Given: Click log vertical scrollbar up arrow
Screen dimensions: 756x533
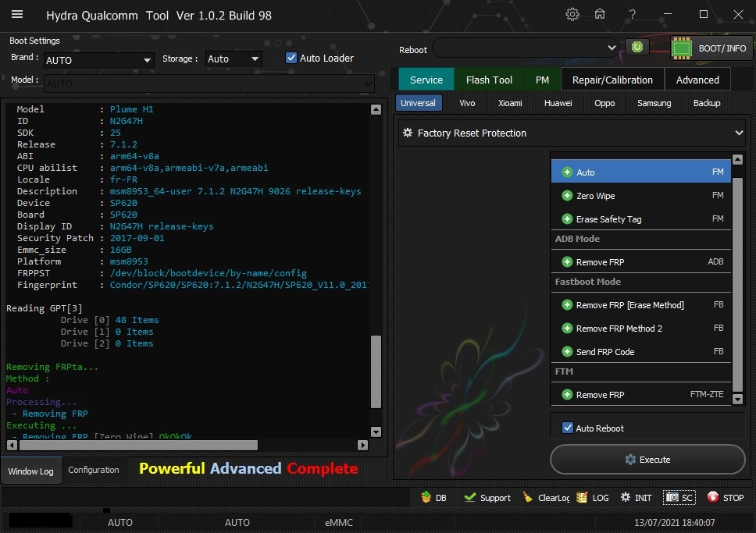Looking at the screenshot, I should click(376, 109).
